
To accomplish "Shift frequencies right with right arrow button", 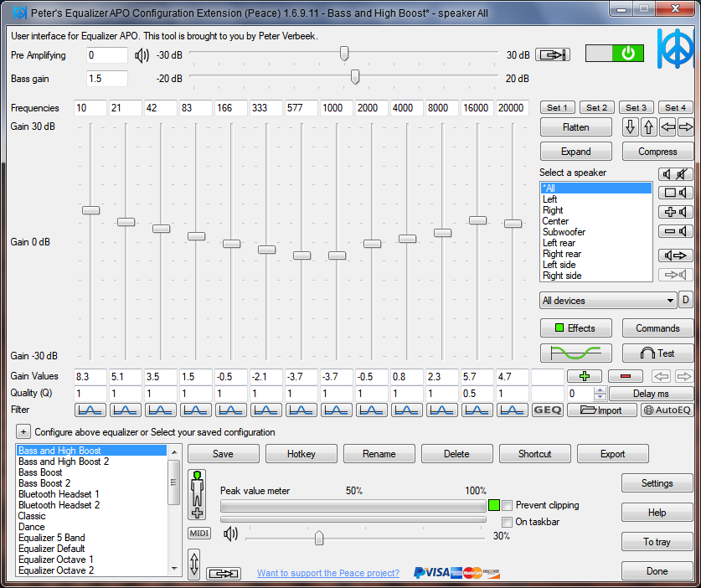I will pyautogui.click(x=685, y=127).
